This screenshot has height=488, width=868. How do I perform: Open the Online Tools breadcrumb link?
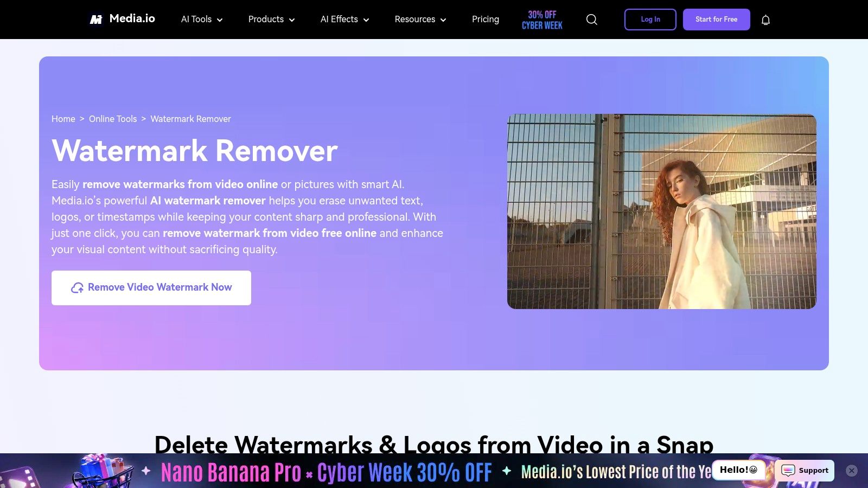[x=113, y=119]
